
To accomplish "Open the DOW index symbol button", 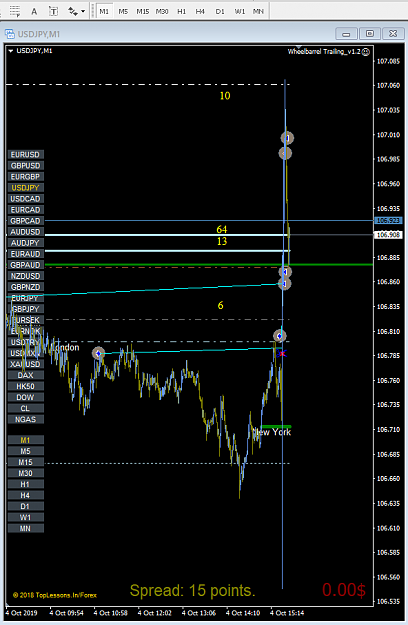I will pyautogui.click(x=26, y=397).
